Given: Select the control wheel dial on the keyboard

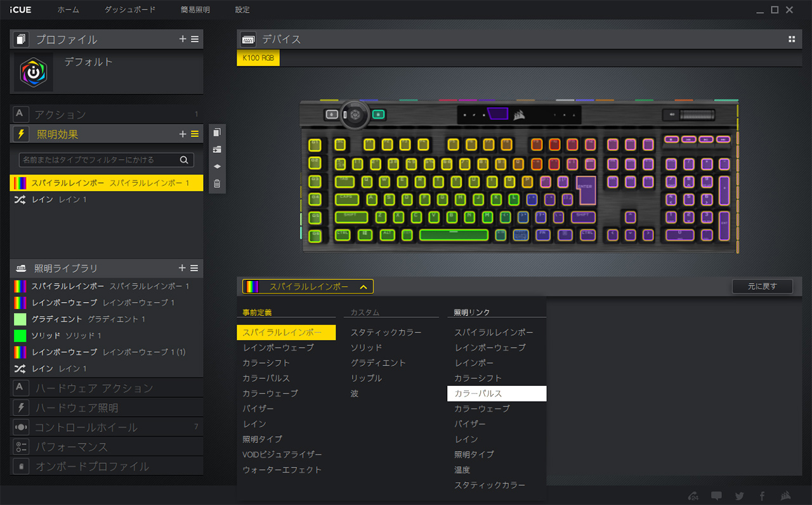Looking at the screenshot, I should (356, 115).
